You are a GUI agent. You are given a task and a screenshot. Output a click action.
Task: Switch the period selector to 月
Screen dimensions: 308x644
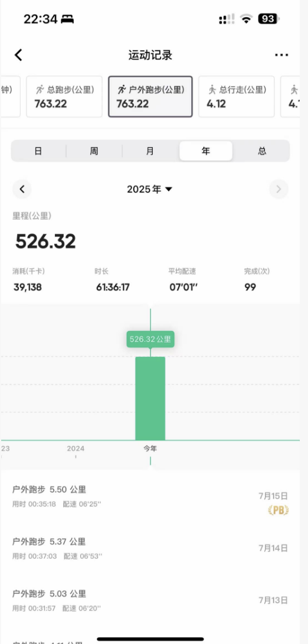pos(150,151)
